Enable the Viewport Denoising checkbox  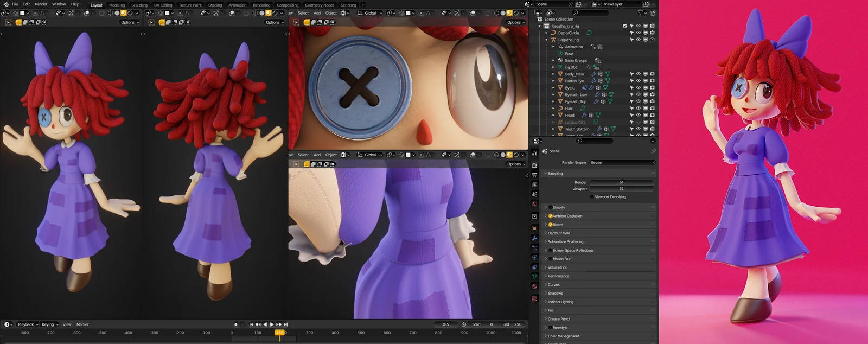coord(592,197)
